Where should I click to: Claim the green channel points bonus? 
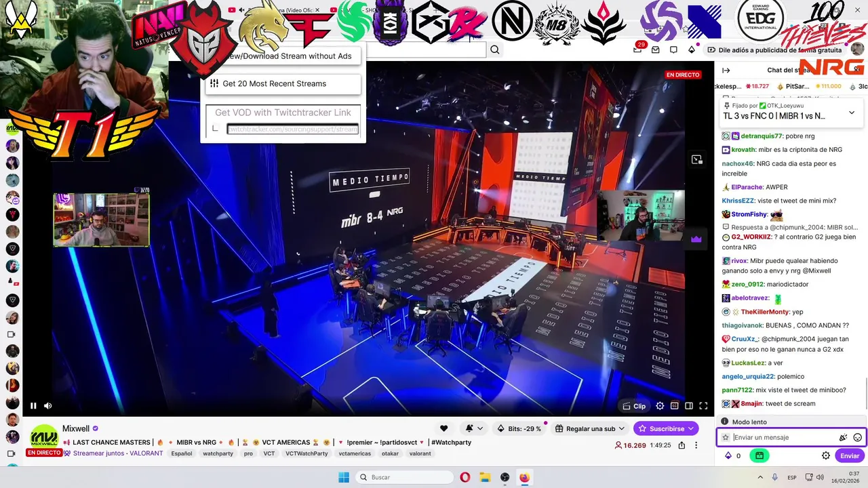pos(759,455)
